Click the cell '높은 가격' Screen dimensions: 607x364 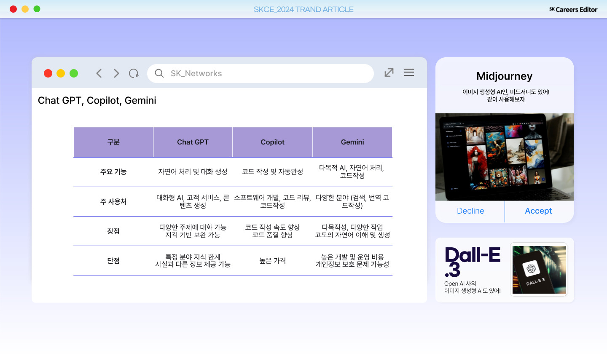tap(273, 261)
